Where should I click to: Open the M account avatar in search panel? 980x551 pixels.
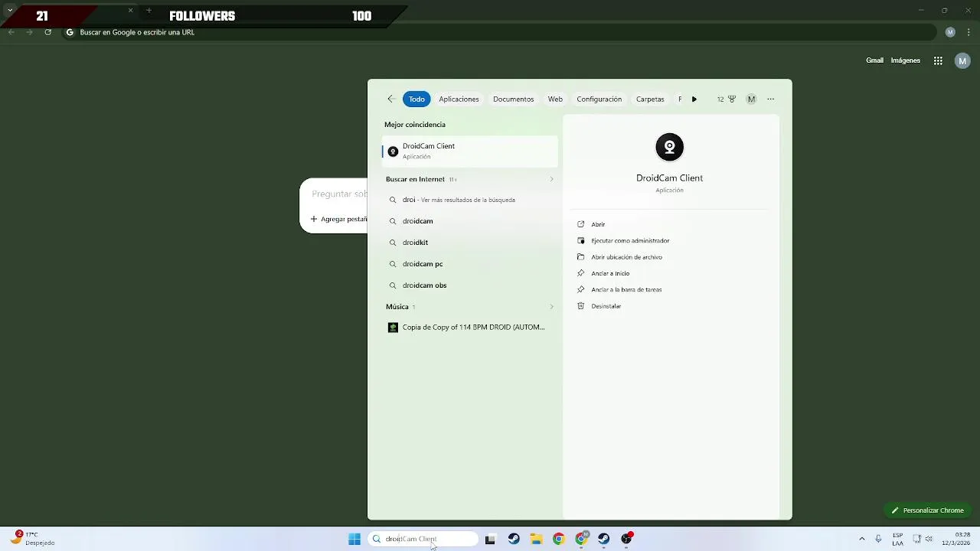coord(751,99)
